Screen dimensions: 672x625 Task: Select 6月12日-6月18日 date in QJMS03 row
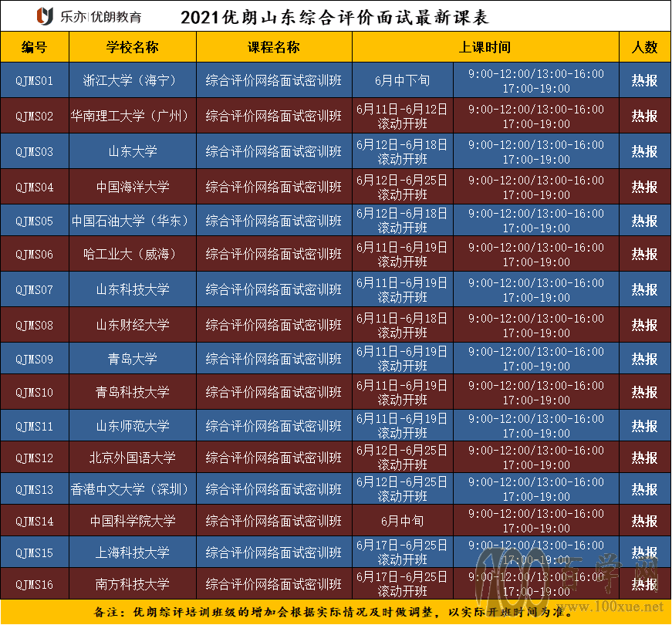coord(402,145)
